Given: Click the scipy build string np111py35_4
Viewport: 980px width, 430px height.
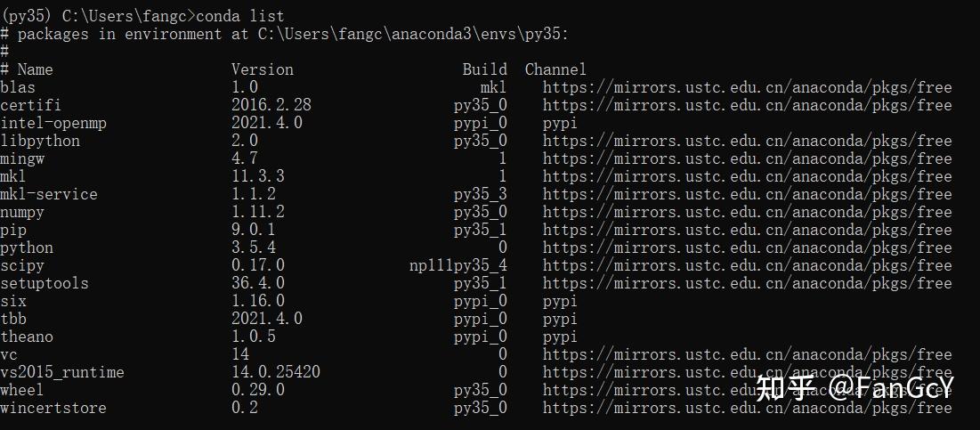Looking at the screenshot, I should (x=458, y=265).
